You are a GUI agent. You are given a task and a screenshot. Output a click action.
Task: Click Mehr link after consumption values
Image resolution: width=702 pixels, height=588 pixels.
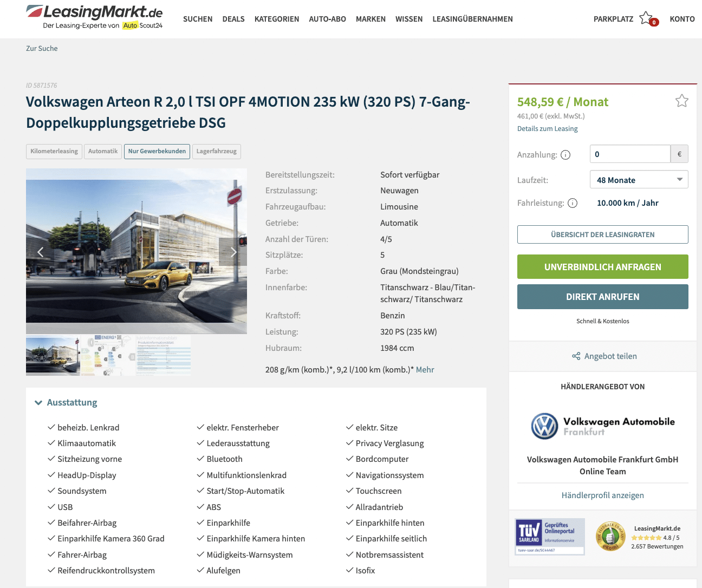coord(425,370)
